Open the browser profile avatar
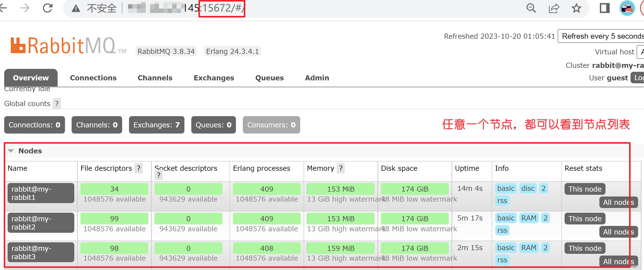Viewport: 644px width, 270px height. coord(627,8)
